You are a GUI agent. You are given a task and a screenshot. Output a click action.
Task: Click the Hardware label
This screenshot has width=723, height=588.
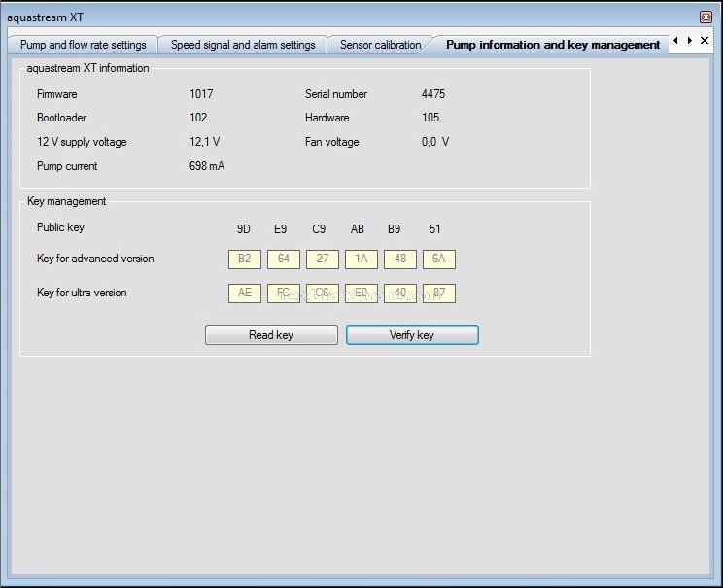(327, 118)
